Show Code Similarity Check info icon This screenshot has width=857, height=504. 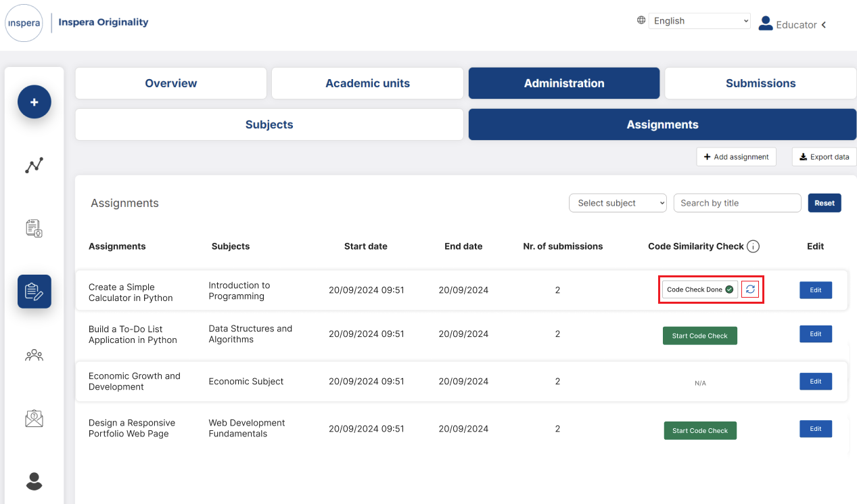coord(753,247)
